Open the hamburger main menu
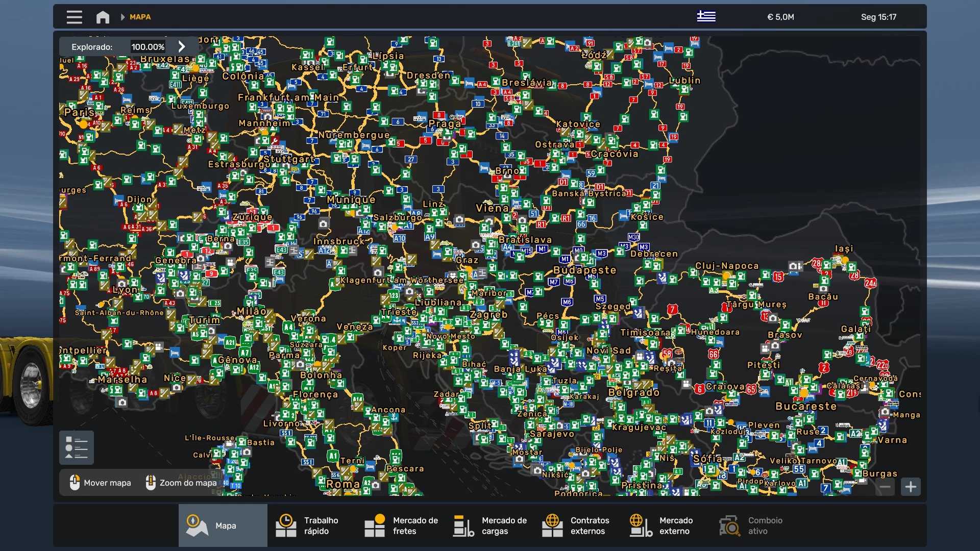The width and height of the screenshot is (980, 551). (x=74, y=17)
